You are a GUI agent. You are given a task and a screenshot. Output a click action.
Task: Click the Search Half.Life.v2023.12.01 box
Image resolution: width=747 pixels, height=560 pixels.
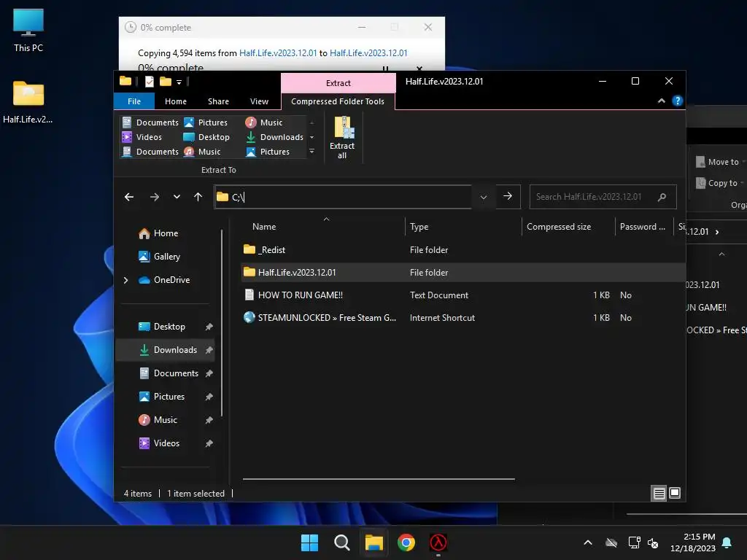pos(603,197)
